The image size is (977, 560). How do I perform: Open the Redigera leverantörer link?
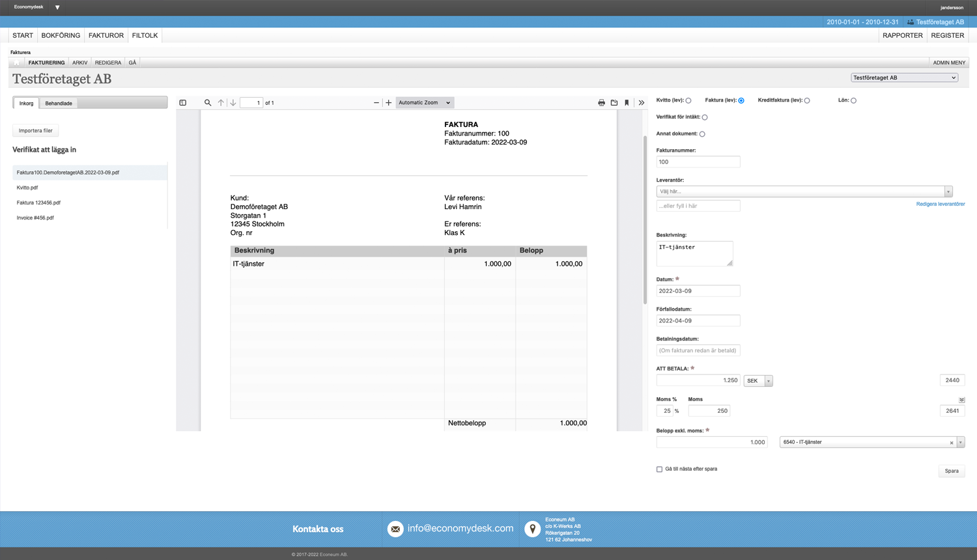tap(940, 204)
